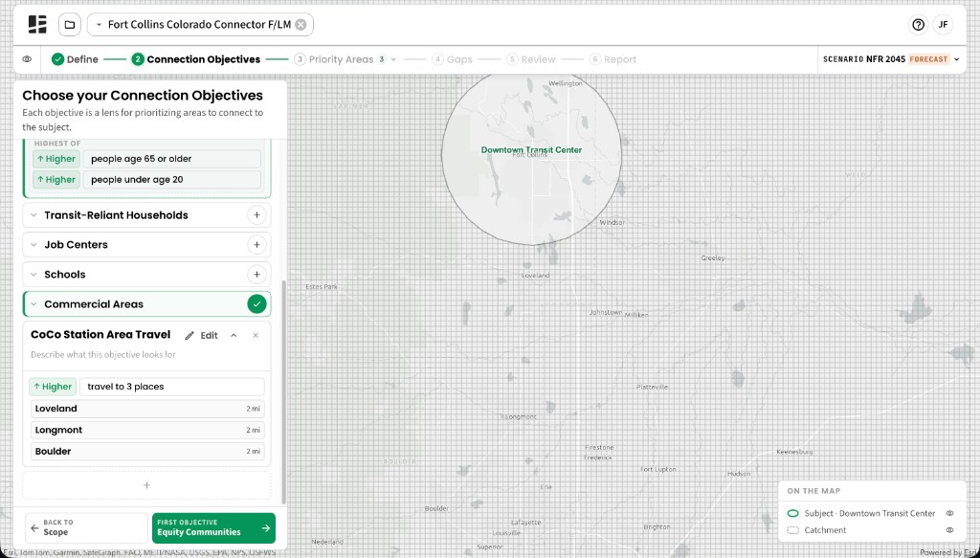The image size is (980, 558).
Task: Expand the Schools chevron
Action: 33,275
